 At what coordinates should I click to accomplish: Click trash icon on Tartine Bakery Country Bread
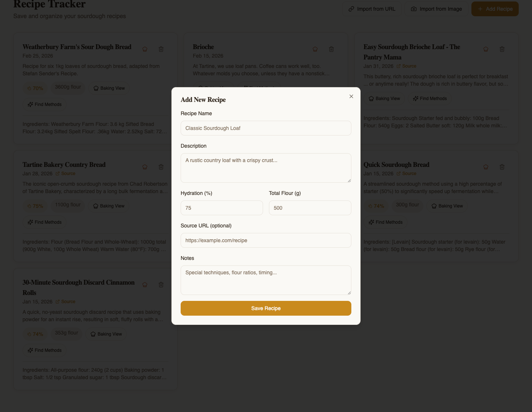(161, 167)
